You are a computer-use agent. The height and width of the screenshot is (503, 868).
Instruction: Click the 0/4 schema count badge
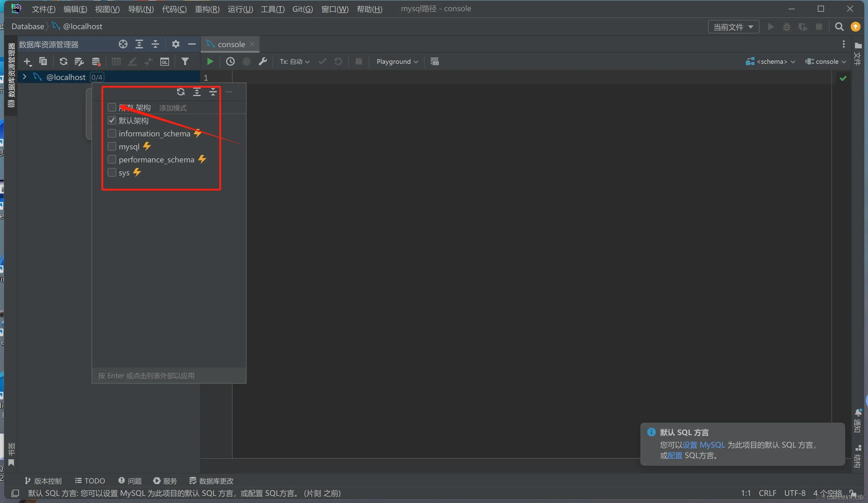coord(97,77)
